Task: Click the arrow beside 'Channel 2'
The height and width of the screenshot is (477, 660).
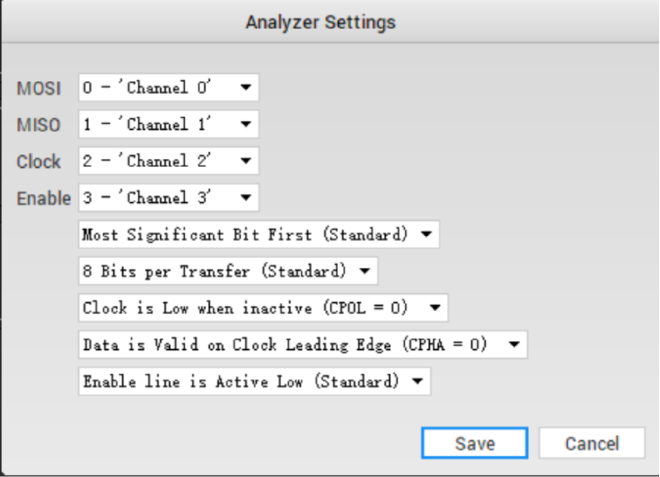Action: pyautogui.click(x=245, y=161)
